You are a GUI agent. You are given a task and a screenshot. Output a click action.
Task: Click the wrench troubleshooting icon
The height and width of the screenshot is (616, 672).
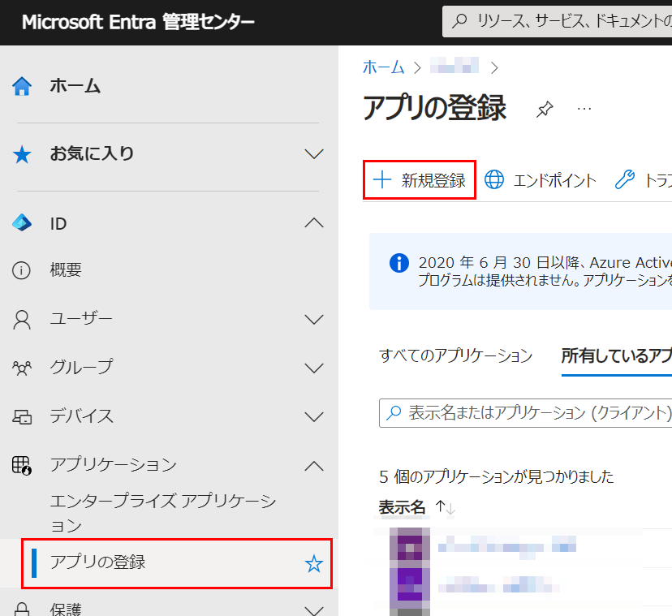(x=624, y=179)
